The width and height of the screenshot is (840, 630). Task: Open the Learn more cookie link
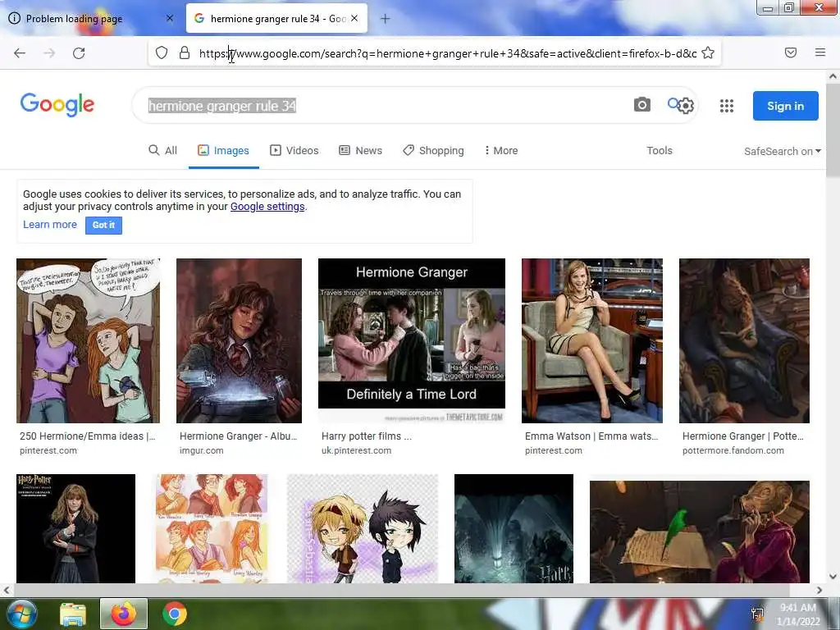click(50, 225)
